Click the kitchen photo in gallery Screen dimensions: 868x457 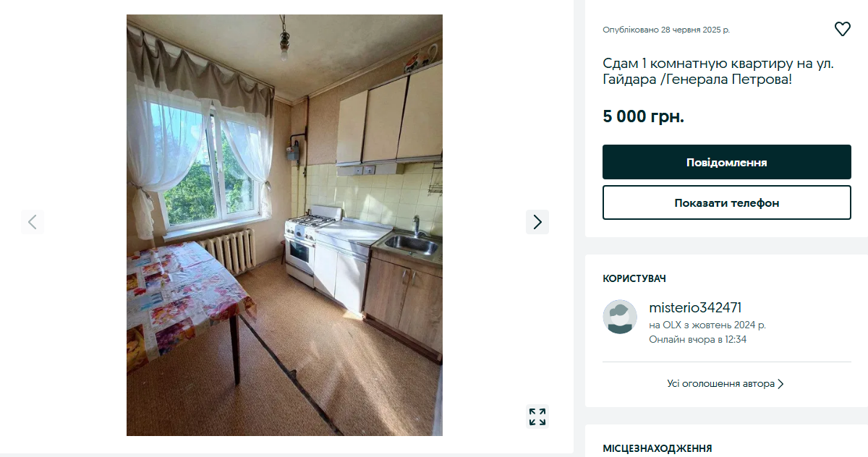tap(284, 225)
